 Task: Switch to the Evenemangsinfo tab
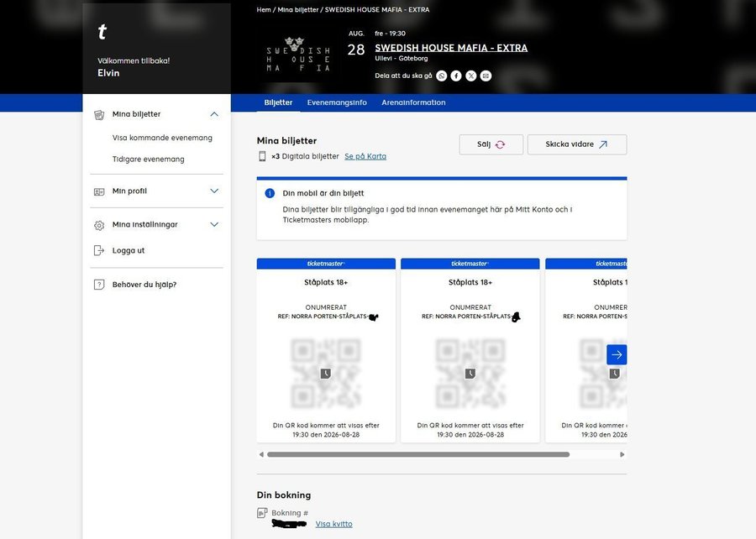click(337, 102)
